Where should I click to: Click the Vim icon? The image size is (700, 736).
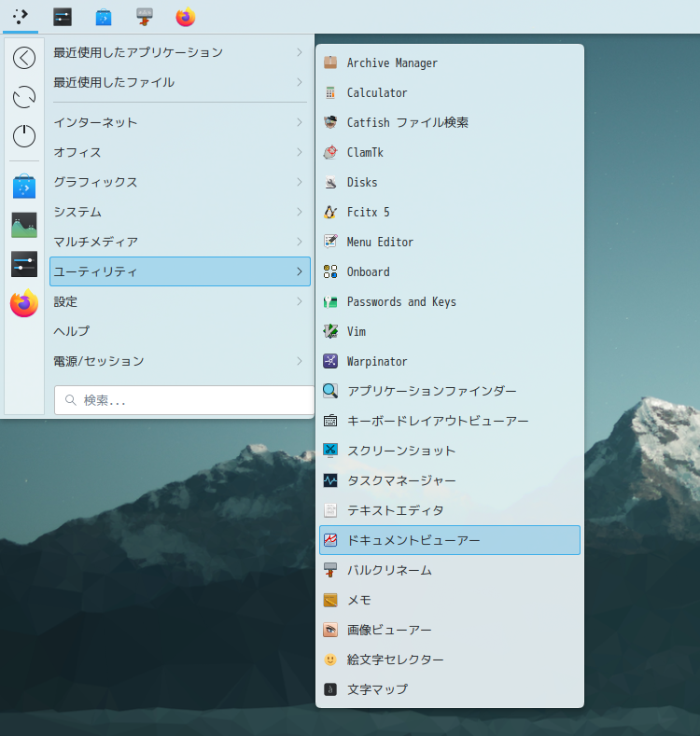coord(330,331)
